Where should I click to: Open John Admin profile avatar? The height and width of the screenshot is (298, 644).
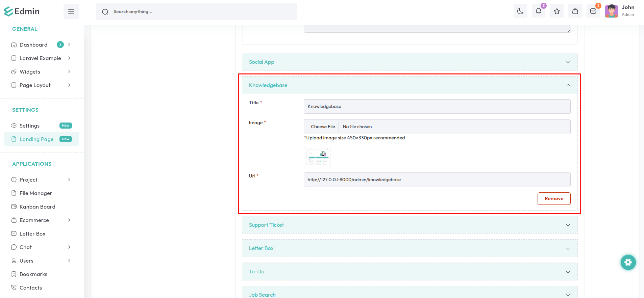[x=611, y=11]
